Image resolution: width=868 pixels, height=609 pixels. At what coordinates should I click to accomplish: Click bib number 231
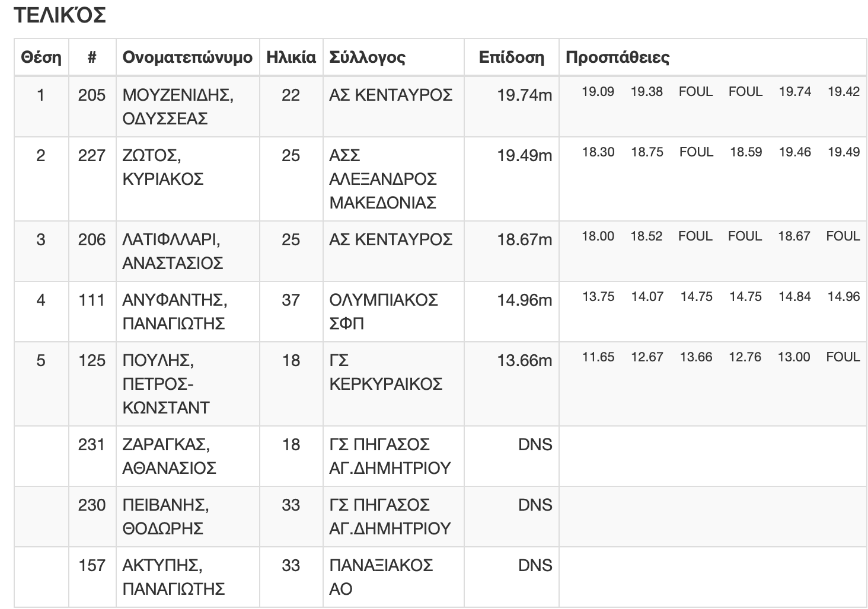92,445
